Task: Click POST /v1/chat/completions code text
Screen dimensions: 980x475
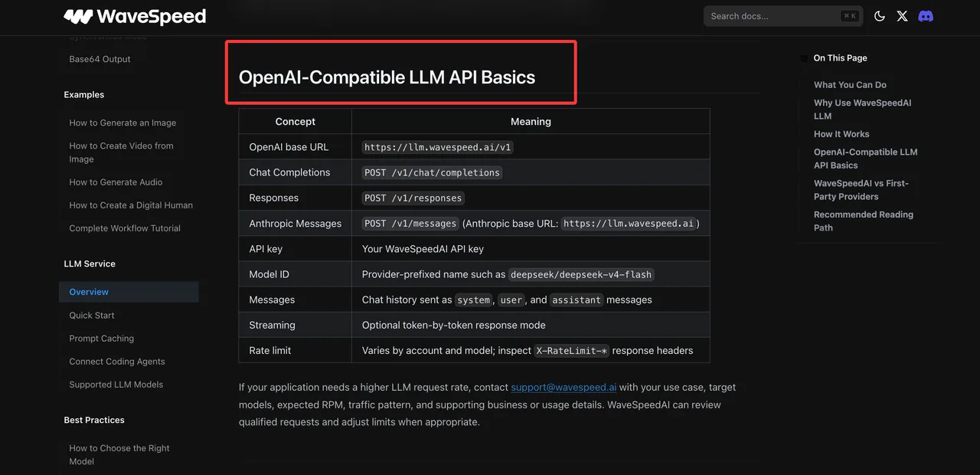Action: tap(432, 172)
